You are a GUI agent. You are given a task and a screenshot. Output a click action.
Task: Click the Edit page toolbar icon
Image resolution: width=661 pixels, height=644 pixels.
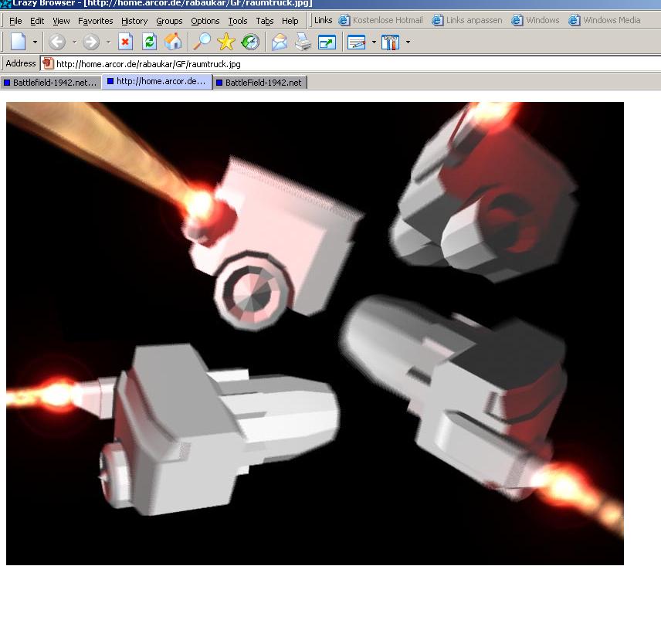pos(357,42)
